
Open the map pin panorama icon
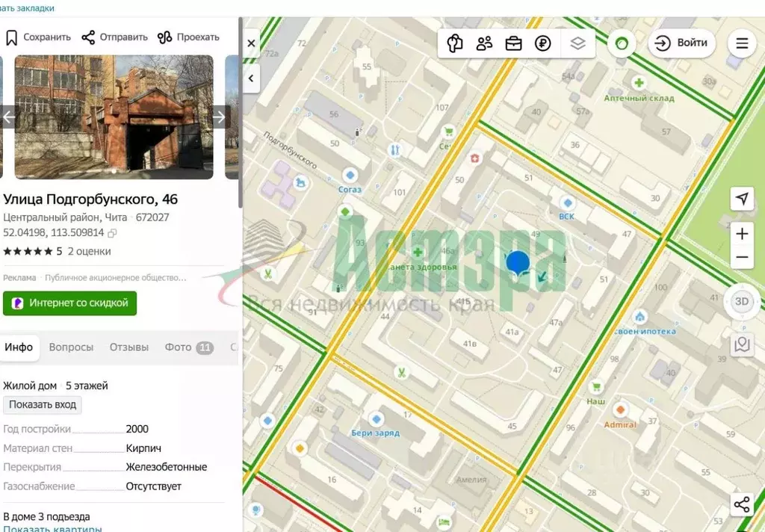742,344
